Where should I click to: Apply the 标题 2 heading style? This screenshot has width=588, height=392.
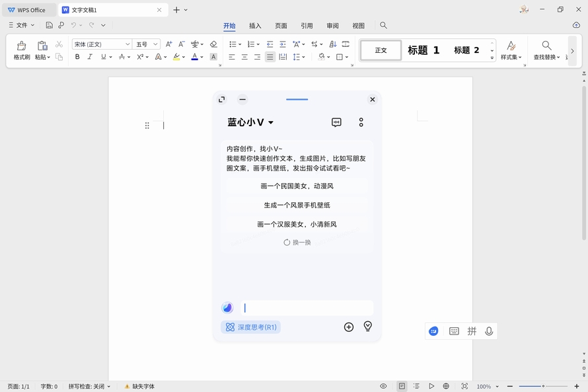click(x=466, y=50)
